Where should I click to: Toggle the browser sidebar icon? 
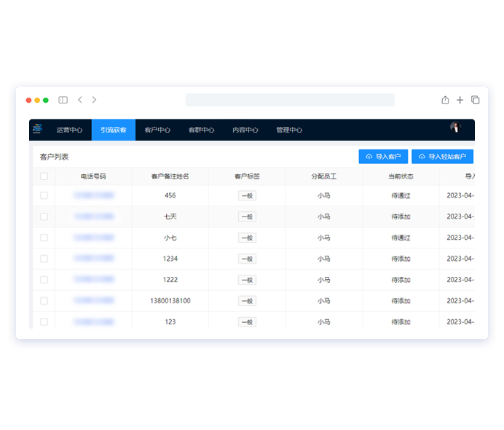(63, 100)
